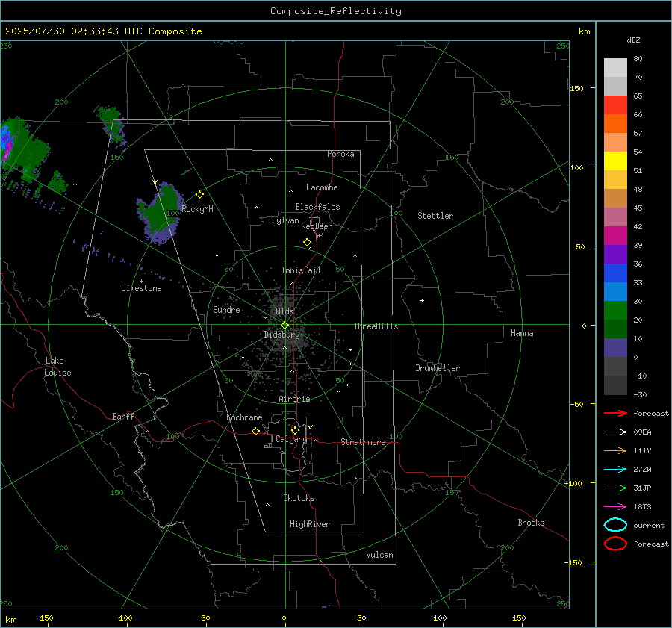Click the RedDeer city label
Image resolution: width=672 pixels, height=628 pixels.
tap(317, 226)
